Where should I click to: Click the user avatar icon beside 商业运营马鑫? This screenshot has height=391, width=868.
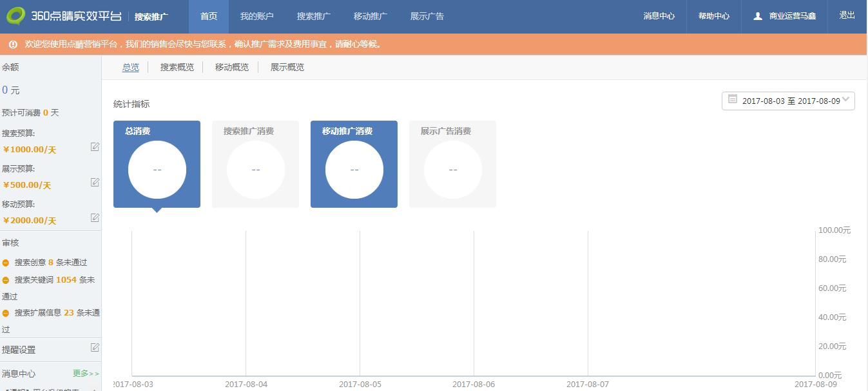tap(758, 16)
